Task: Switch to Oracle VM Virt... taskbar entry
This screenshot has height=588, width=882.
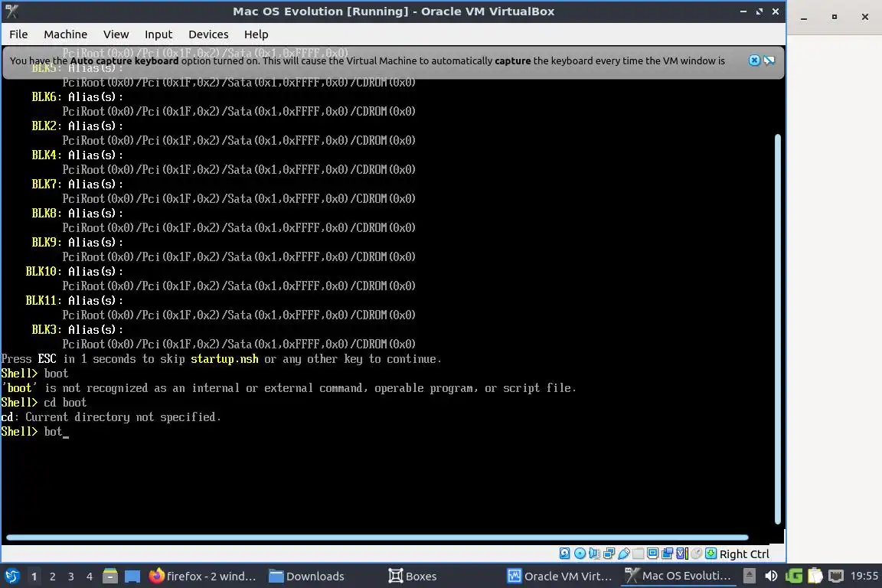Action: pyautogui.click(x=560, y=576)
